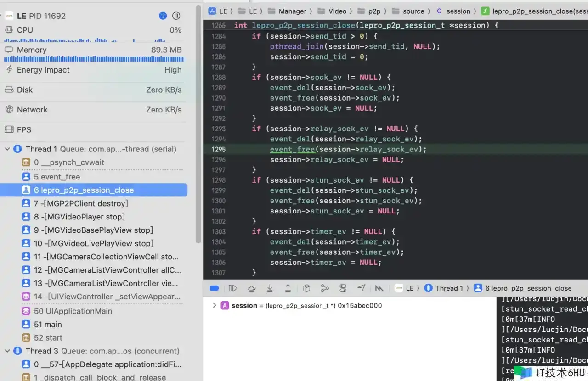
Task: Open the Memory gauge
Action: (x=93, y=50)
